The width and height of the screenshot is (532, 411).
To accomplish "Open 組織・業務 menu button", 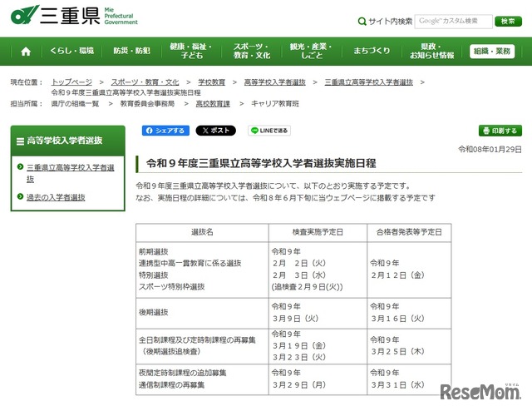I will [492, 52].
